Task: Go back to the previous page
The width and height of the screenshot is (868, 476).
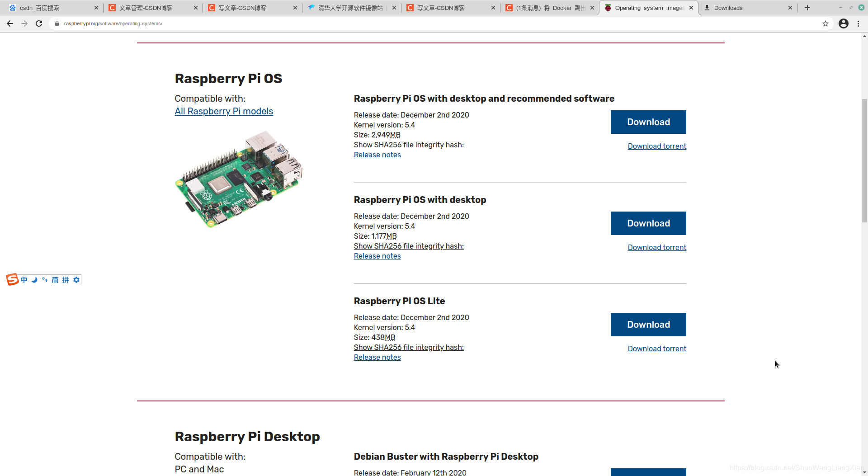Action: [10, 24]
